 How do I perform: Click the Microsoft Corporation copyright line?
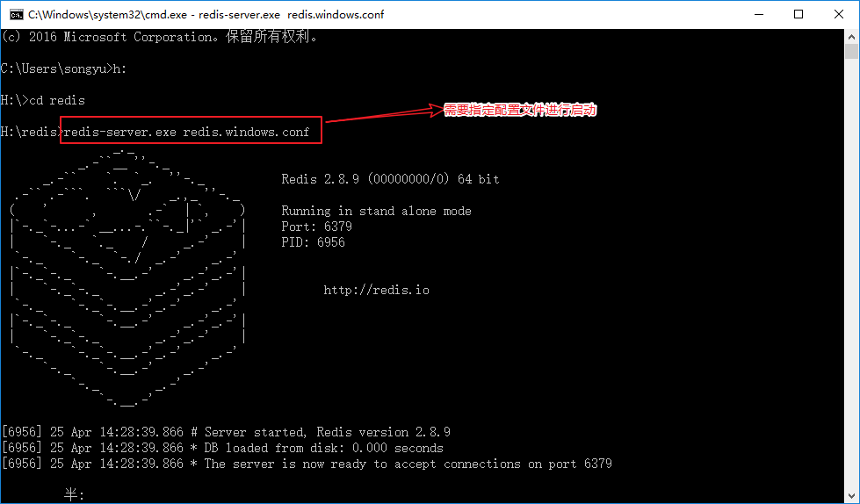tap(160, 37)
